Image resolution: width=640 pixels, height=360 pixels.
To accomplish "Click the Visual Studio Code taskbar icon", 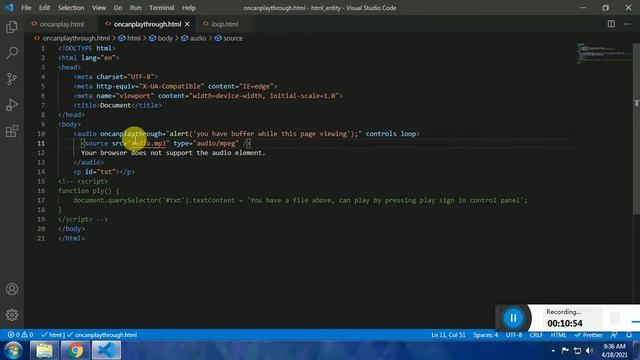I will [x=106, y=350].
